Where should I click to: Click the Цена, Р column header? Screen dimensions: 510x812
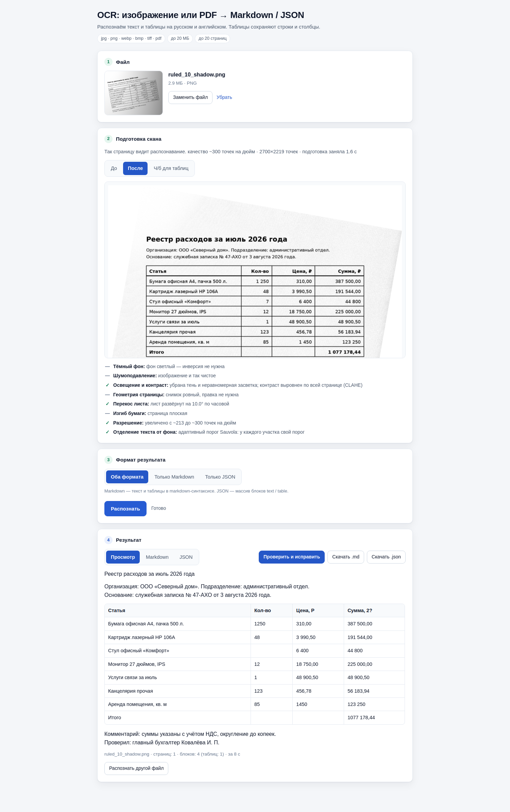tap(318, 610)
